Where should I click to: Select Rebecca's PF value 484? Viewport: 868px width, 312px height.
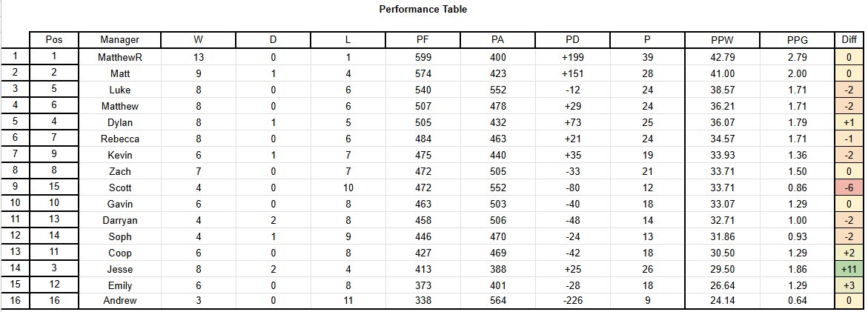(x=423, y=139)
